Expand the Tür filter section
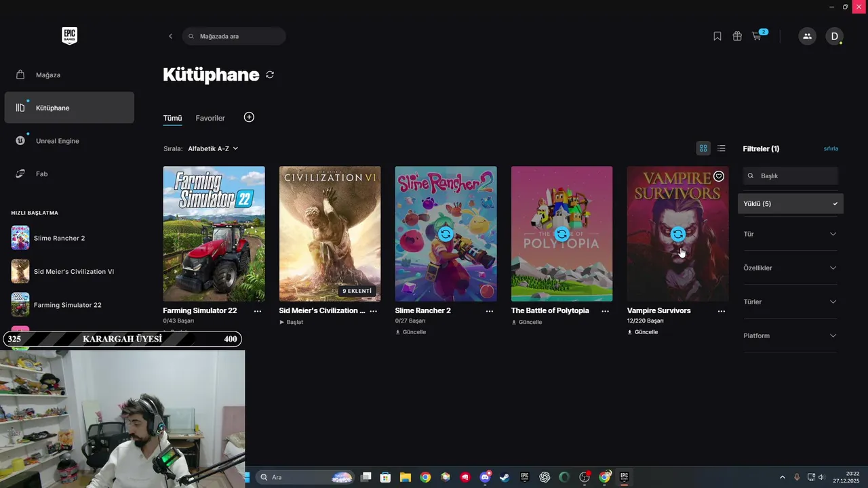 click(791, 234)
